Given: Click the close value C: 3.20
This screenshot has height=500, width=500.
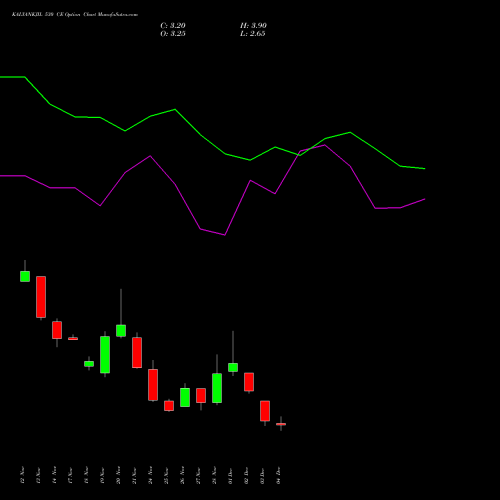Looking at the screenshot, I should pos(173,26).
